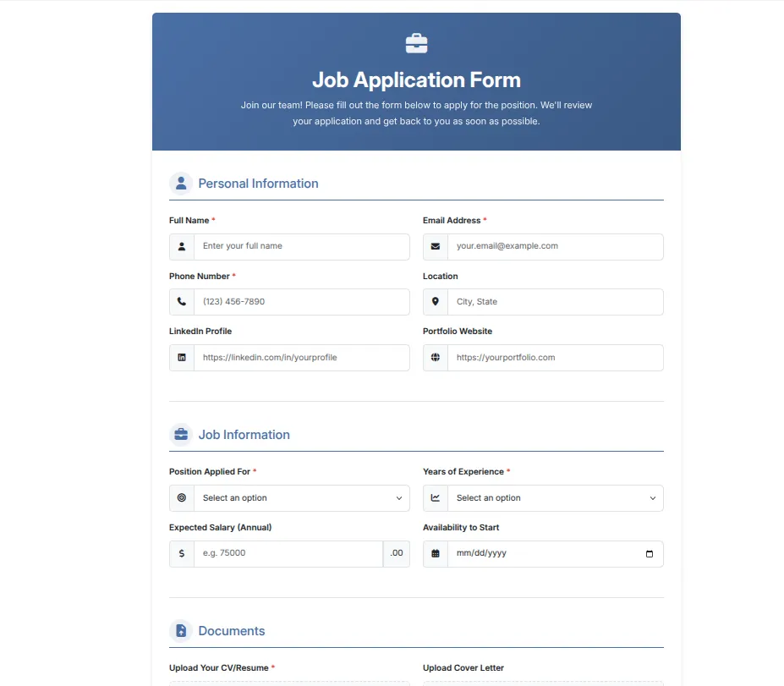784x686 pixels.
Task: Click the envelope icon next to Email Address
Action: tap(435, 246)
